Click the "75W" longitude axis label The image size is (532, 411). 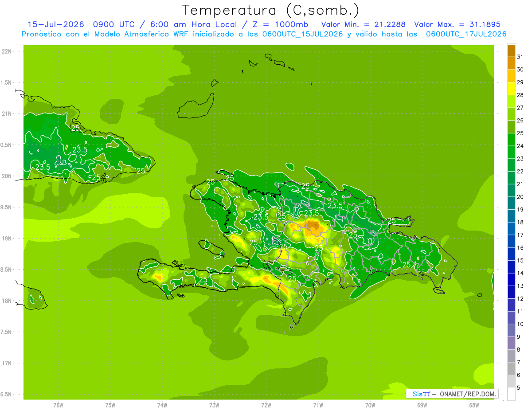pyautogui.click(x=110, y=405)
